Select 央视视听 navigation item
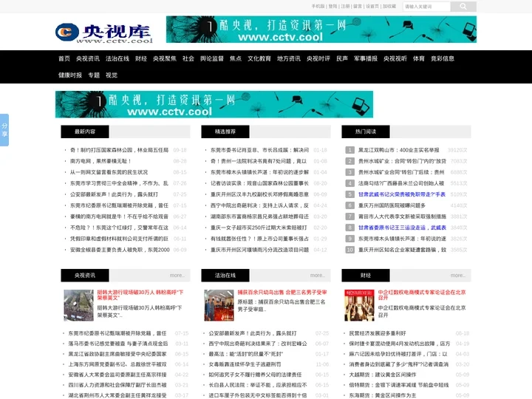The width and height of the screenshot is (532, 399). click(x=395, y=58)
